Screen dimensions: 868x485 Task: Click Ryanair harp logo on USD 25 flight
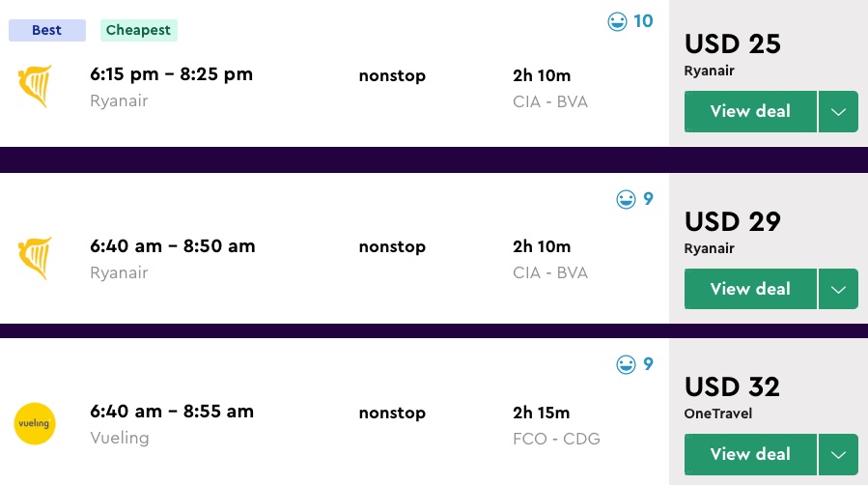coord(35,86)
